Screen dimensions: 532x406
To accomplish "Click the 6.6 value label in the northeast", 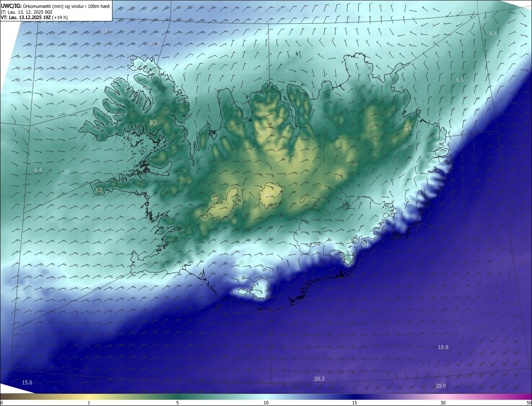I will click(493, 33).
